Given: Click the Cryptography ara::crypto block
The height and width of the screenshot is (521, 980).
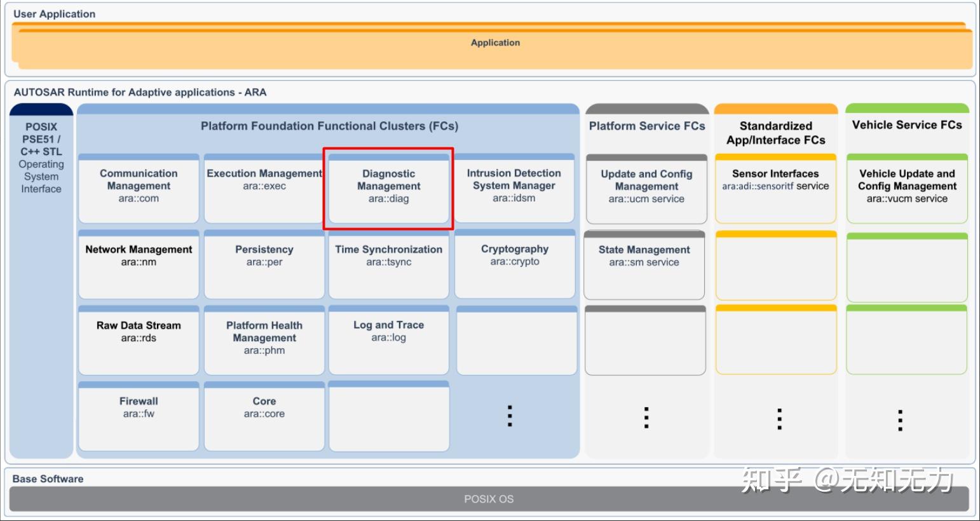Looking at the screenshot, I should click(x=515, y=264).
